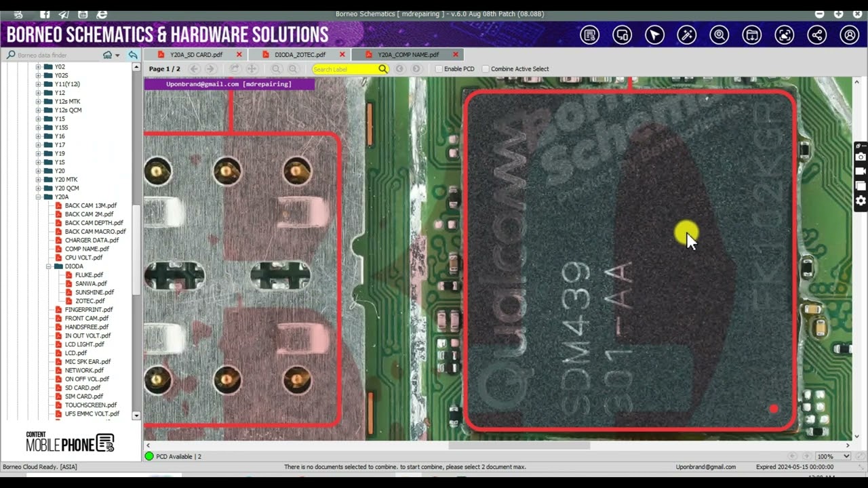The width and height of the screenshot is (868, 488).
Task: Expand the Y02 folder
Action: pyautogui.click(x=38, y=67)
